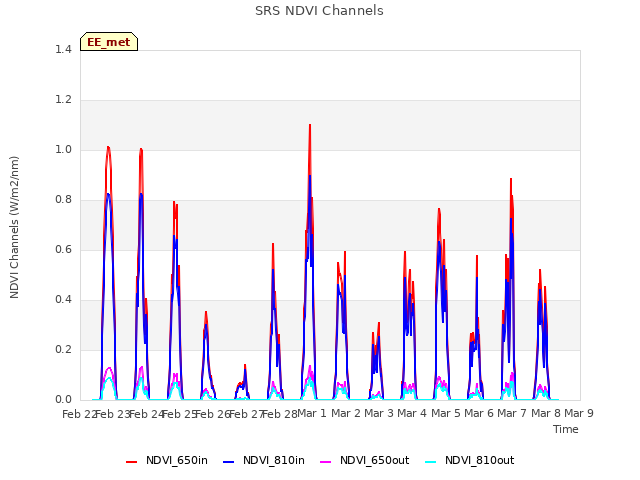This screenshot has width=640, height=480.
Task: Click the Mar 7 red peak top
Action: coord(511,179)
